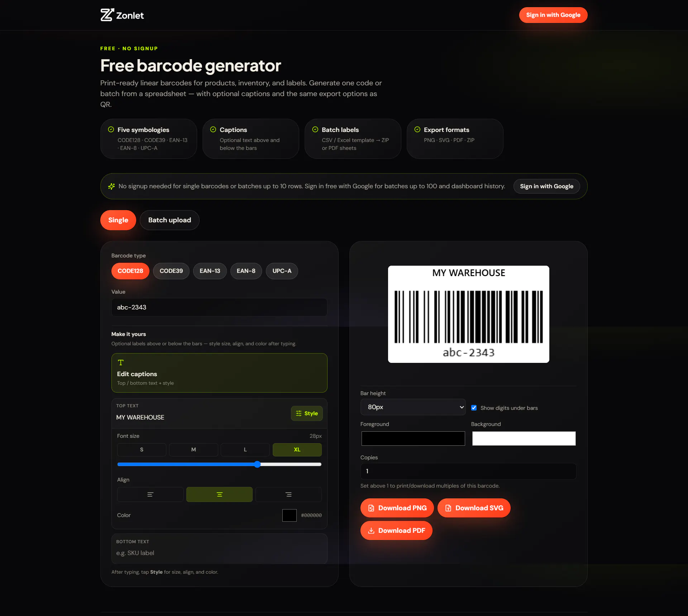This screenshot has width=688, height=616.
Task: Select center text alignment
Action: click(219, 494)
